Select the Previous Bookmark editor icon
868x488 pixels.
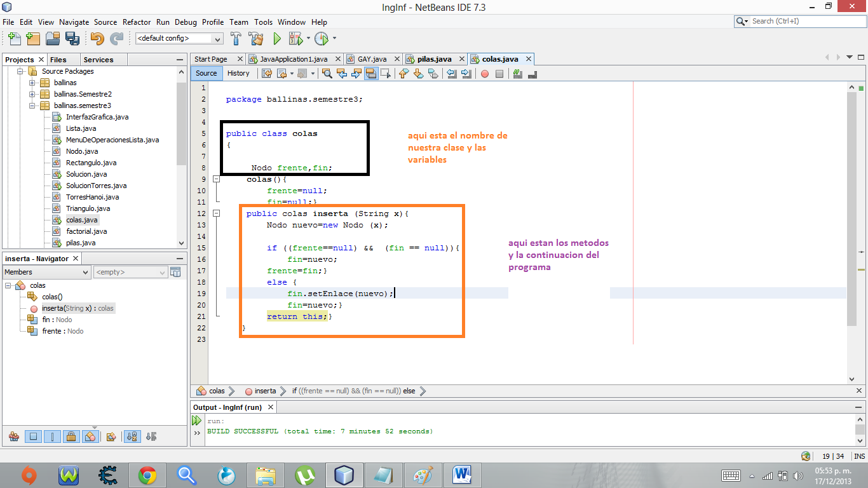click(x=402, y=73)
